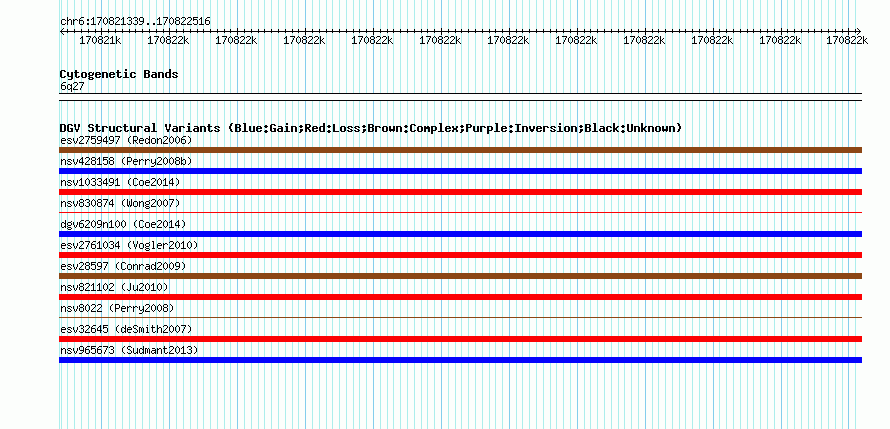Viewport: 890px width, 429px height.
Task: Click the chr6:170821339..170822516 region label
Action: (x=135, y=21)
